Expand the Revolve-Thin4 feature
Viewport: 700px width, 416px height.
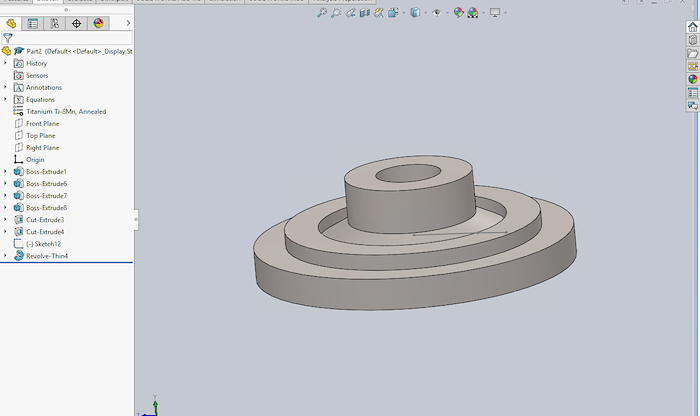5,256
